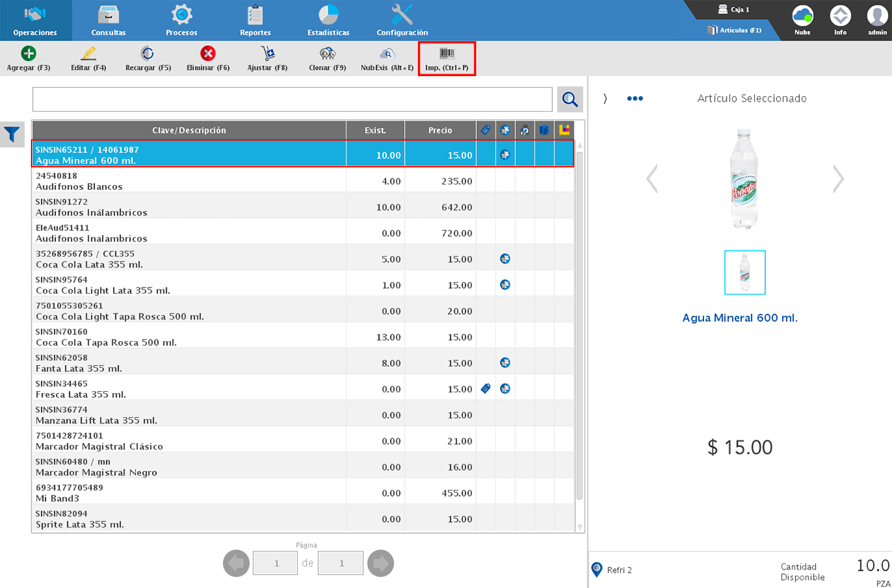892x588 pixels.
Task: Collapse the Artículo Seleccionado panel chevron
Action: point(605,99)
